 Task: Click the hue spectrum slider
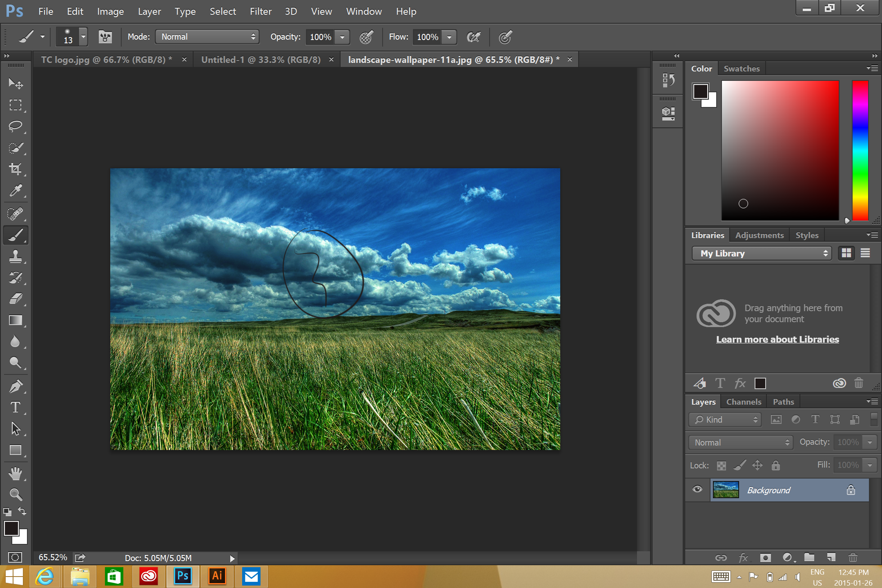[x=860, y=150]
